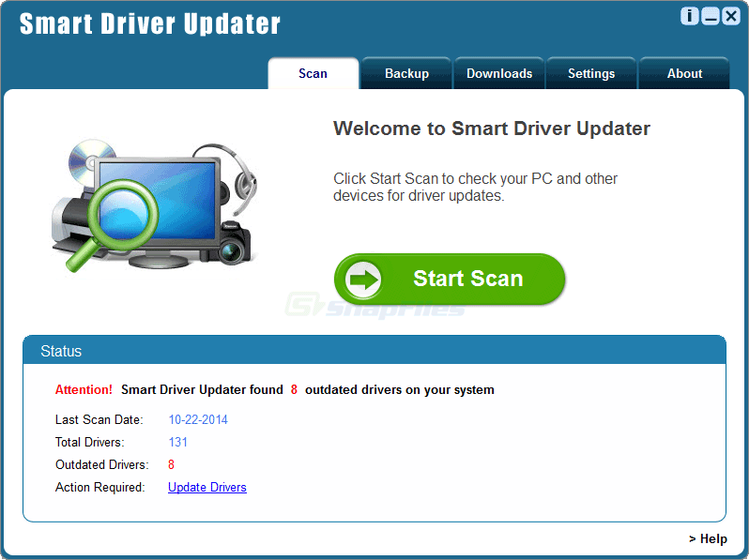Click the magnifying glass over the monitor
The image size is (749, 560).
[x=117, y=211]
